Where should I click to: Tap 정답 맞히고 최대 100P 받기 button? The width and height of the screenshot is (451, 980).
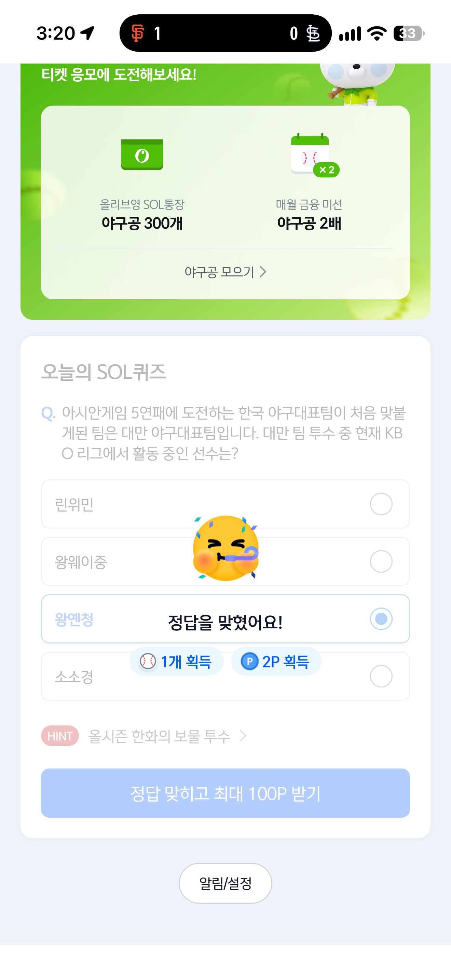(225, 793)
